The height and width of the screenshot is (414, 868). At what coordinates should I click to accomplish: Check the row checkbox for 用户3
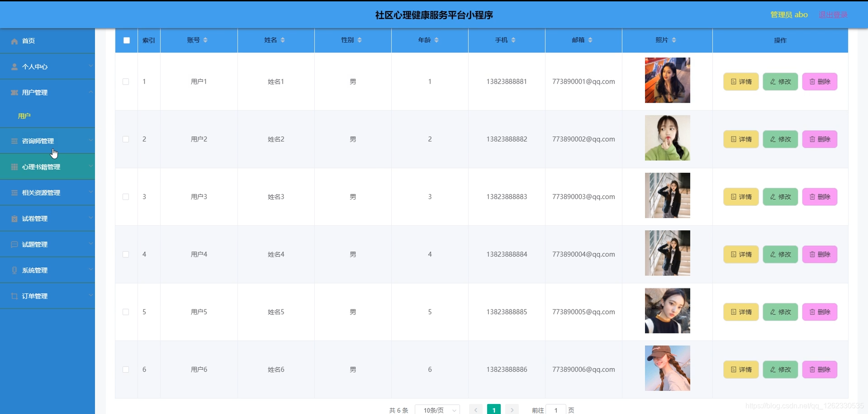click(x=126, y=197)
